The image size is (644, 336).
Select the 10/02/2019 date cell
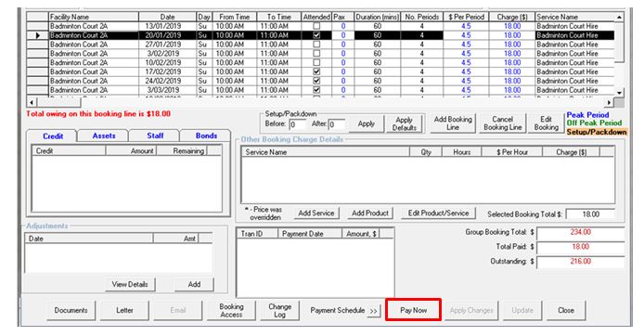168,62
